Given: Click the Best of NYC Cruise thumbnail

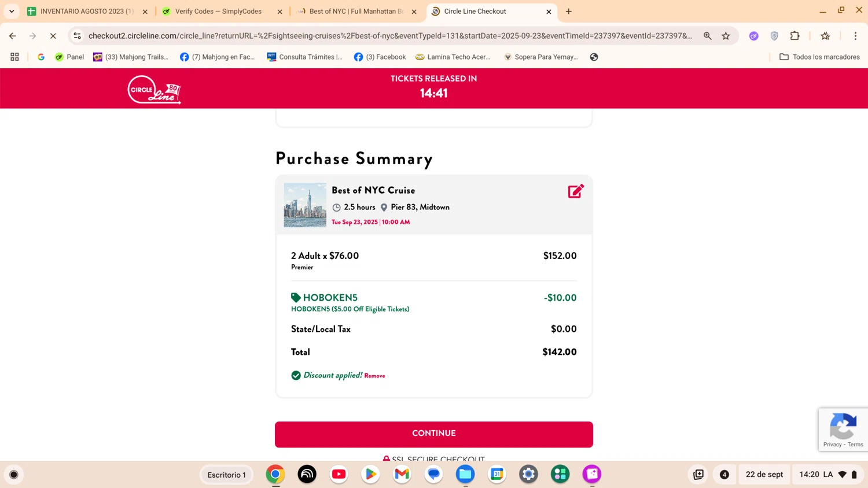Looking at the screenshot, I should [x=305, y=205].
